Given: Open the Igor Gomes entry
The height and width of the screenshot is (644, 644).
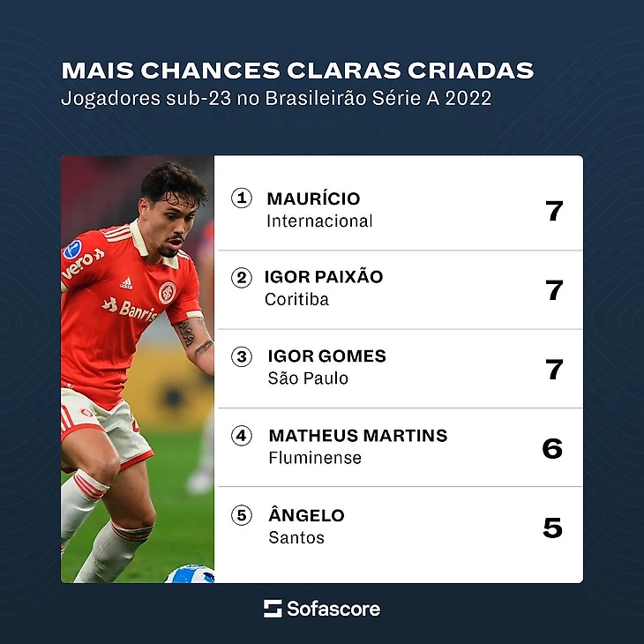Looking at the screenshot, I should pyautogui.click(x=400, y=369).
